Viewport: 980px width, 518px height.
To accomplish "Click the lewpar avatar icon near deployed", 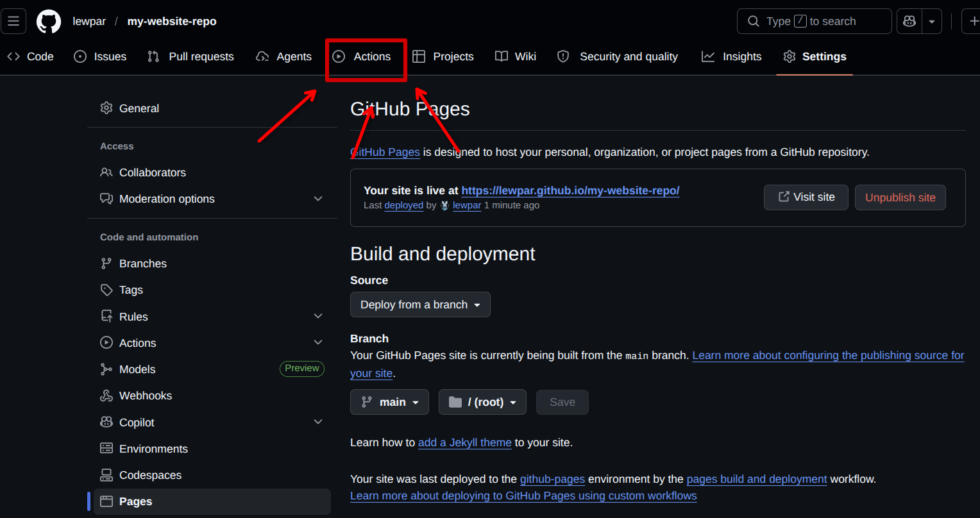I will point(444,206).
